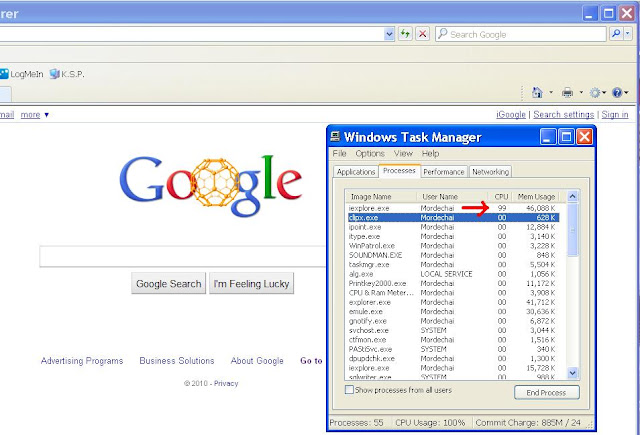The width and height of the screenshot is (640, 435).
Task: Open the Options menu in Task Manager
Action: click(x=370, y=153)
